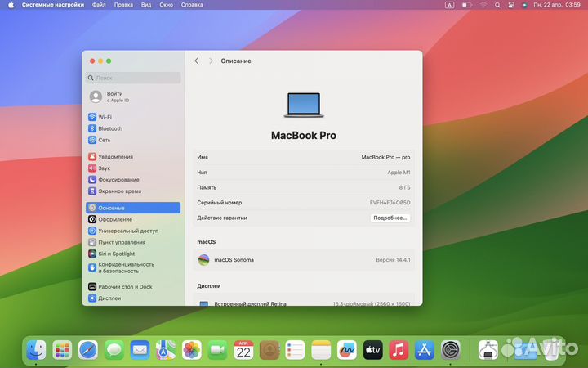Go back using the back chevron
The height and width of the screenshot is (368, 588).
pyautogui.click(x=197, y=61)
